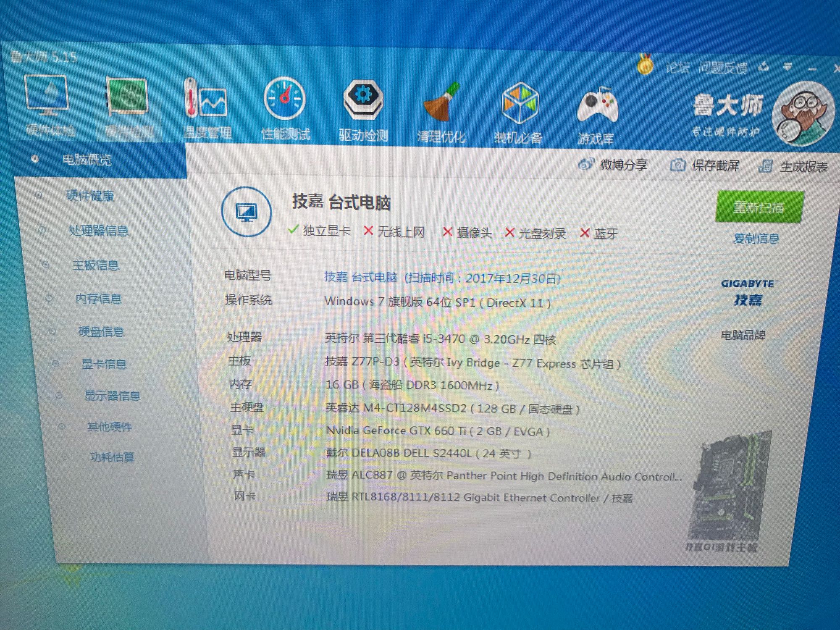This screenshot has height=630, width=840.
Task: Select 显示器信息 sidebar item
Action: (x=112, y=396)
